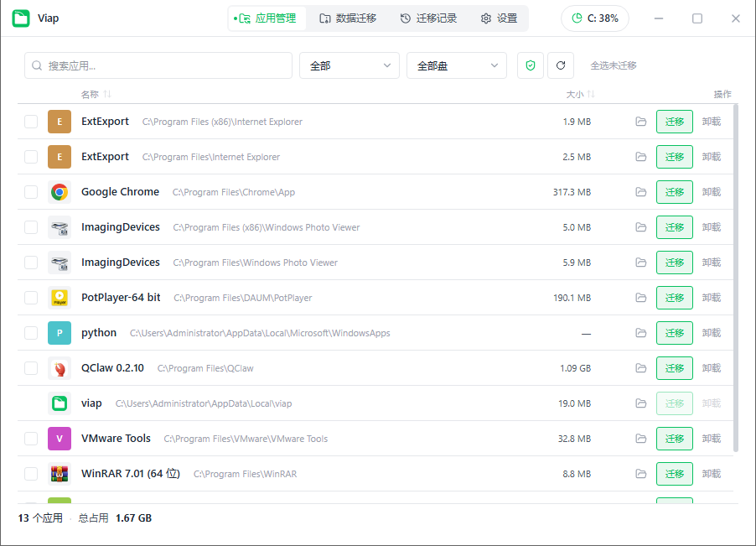This screenshot has height=546, width=756.
Task: Click path C:\Program Files\QClaw text
Action: pyautogui.click(x=205, y=368)
